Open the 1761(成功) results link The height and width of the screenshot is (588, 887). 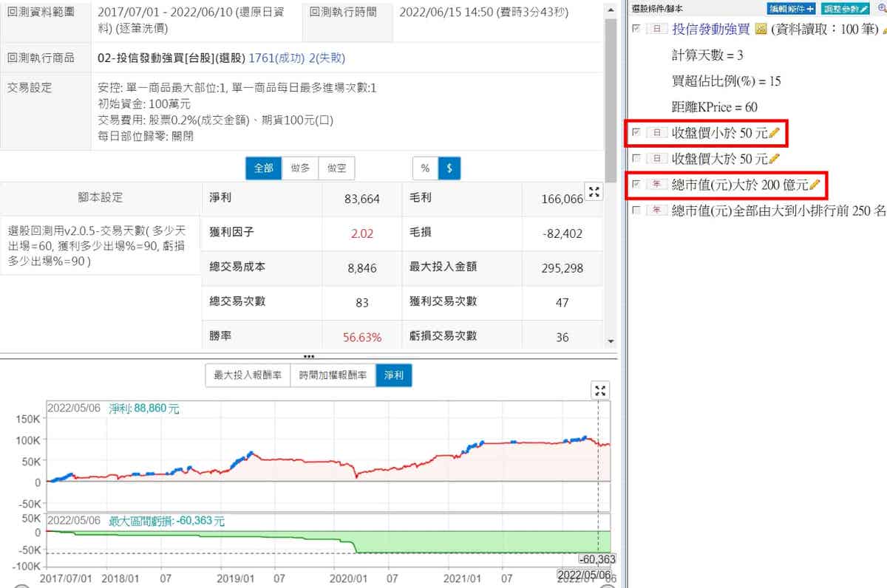276,58
